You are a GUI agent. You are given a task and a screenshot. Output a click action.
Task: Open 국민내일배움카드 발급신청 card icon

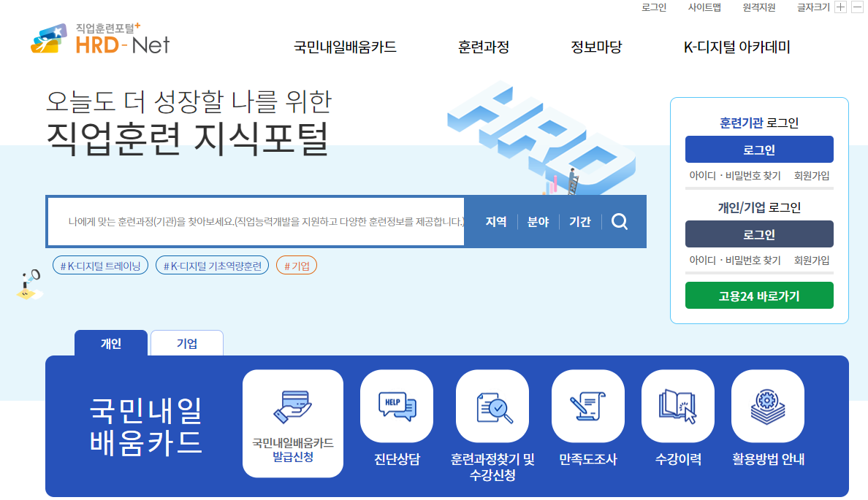pyautogui.click(x=293, y=423)
